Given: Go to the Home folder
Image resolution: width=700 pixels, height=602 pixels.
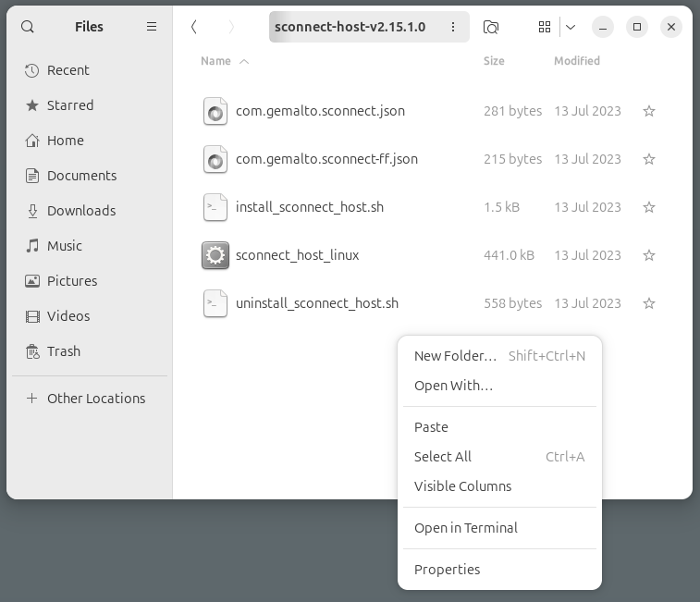Looking at the screenshot, I should (x=90, y=141).
